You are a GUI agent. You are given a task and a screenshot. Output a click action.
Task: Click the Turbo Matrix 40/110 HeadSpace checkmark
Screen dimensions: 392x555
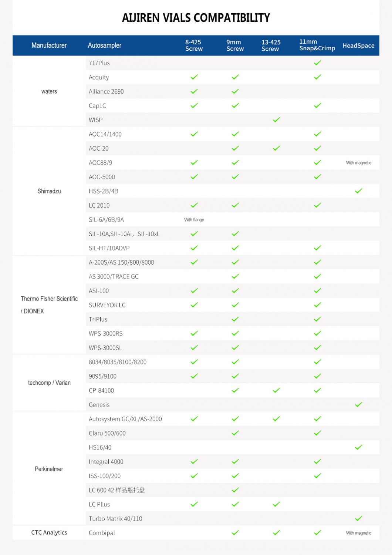(x=358, y=519)
